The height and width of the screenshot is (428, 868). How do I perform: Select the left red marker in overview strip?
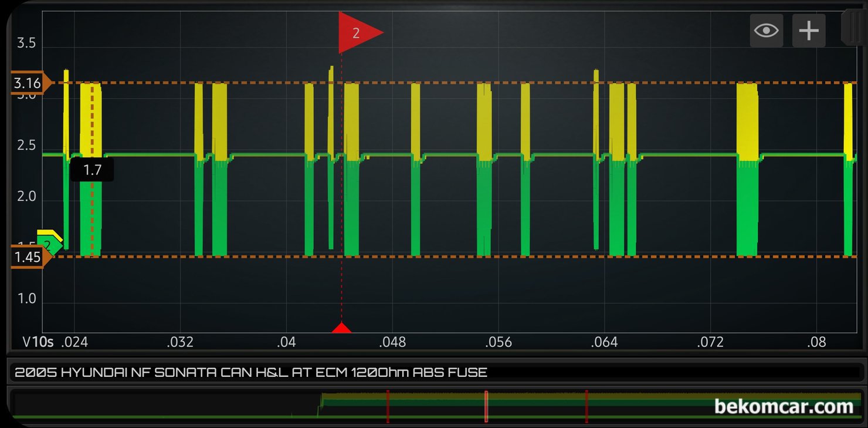coord(388,406)
